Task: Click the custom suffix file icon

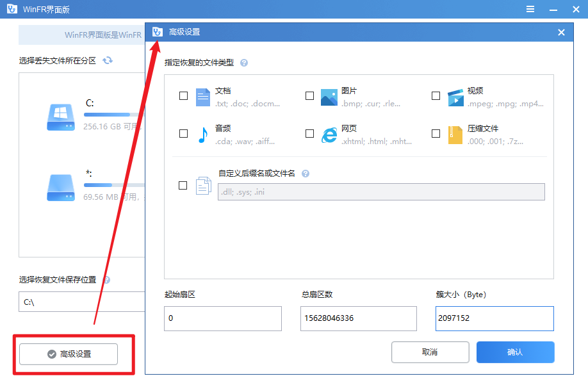Action: [203, 186]
